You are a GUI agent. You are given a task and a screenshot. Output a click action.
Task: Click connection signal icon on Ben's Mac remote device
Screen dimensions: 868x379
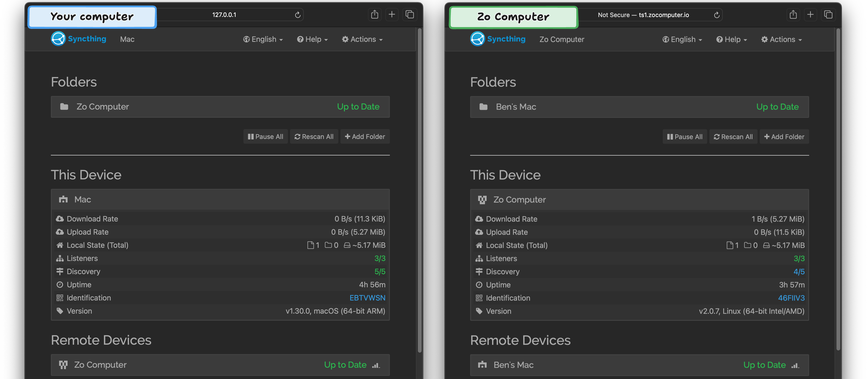click(x=795, y=365)
